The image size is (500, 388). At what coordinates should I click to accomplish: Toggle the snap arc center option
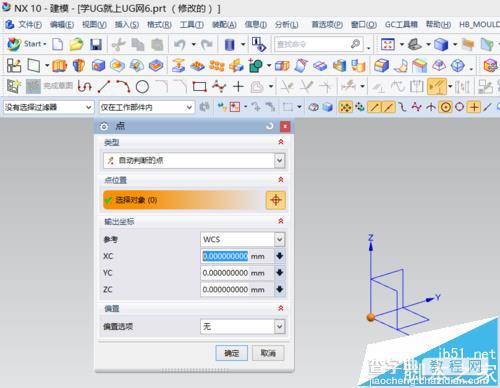pyautogui.click(x=446, y=107)
